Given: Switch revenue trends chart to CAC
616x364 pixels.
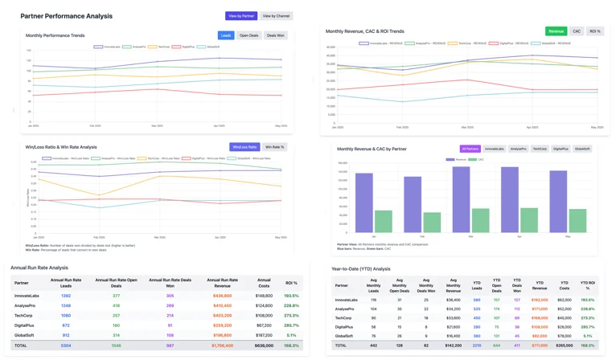Looking at the screenshot, I should pyautogui.click(x=577, y=31).
